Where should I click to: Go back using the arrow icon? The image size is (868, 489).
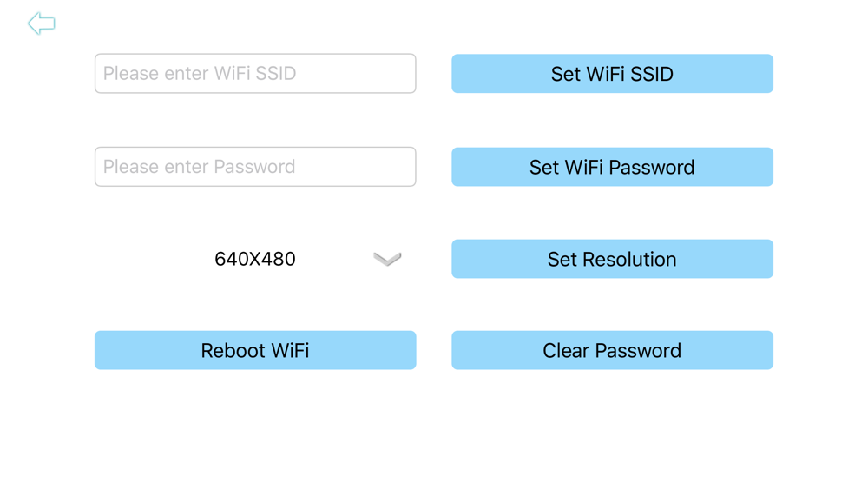[42, 23]
